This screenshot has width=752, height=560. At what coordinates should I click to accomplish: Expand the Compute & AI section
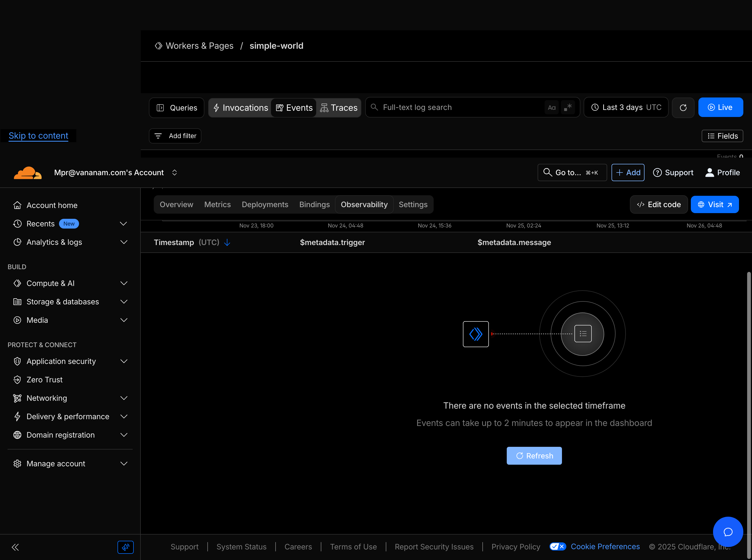tap(124, 284)
